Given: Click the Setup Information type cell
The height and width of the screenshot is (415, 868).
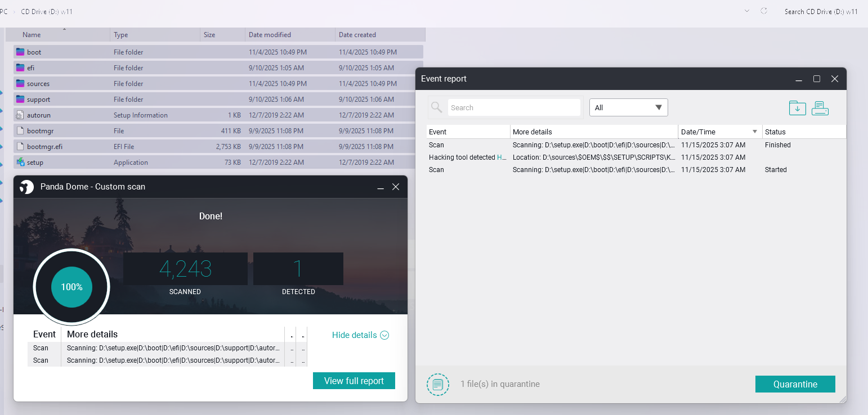Looking at the screenshot, I should coord(141,115).
